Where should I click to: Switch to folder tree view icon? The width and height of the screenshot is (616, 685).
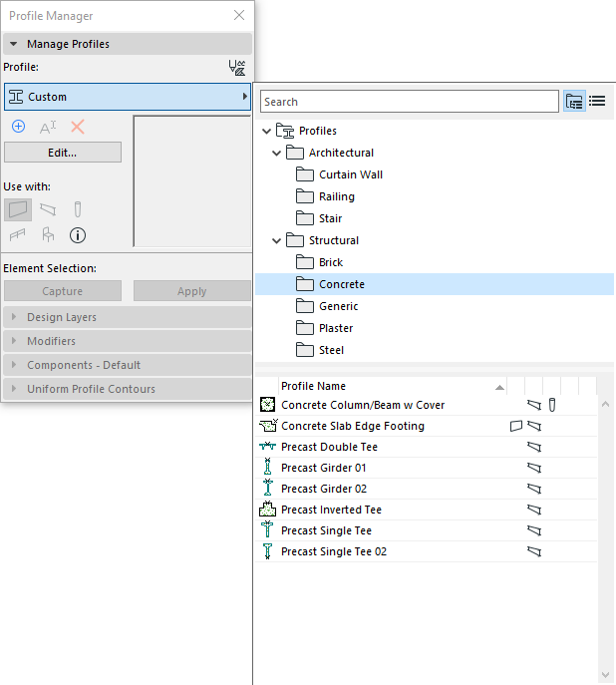tap(574, 102)
